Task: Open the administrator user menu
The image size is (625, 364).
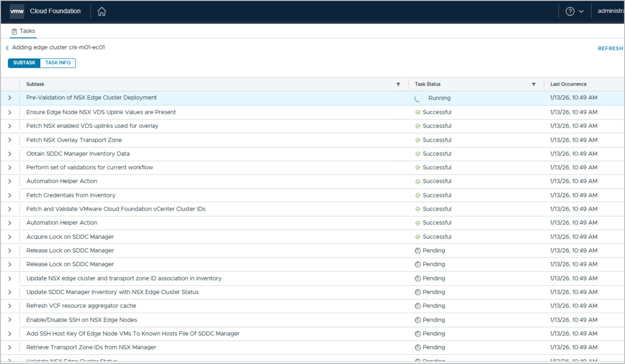Action: pos(610,11)
